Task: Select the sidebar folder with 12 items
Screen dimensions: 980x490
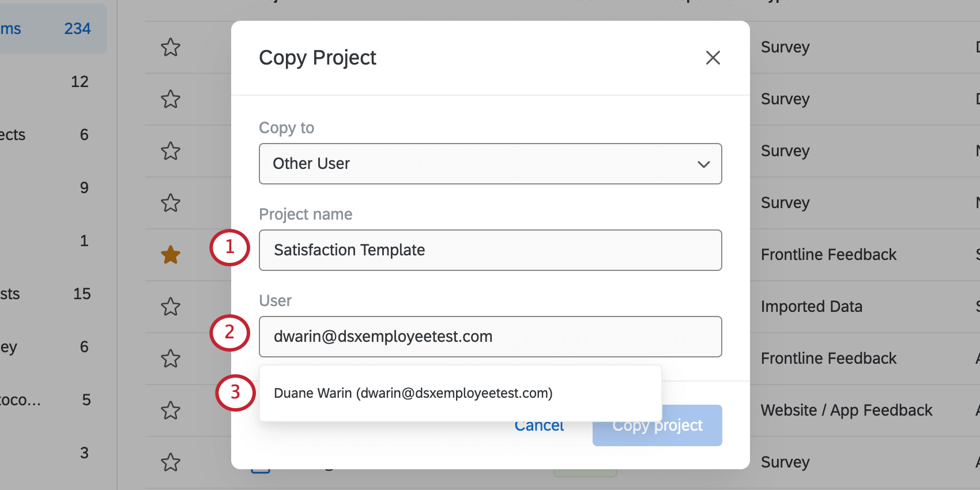Action: coord(52,82)
